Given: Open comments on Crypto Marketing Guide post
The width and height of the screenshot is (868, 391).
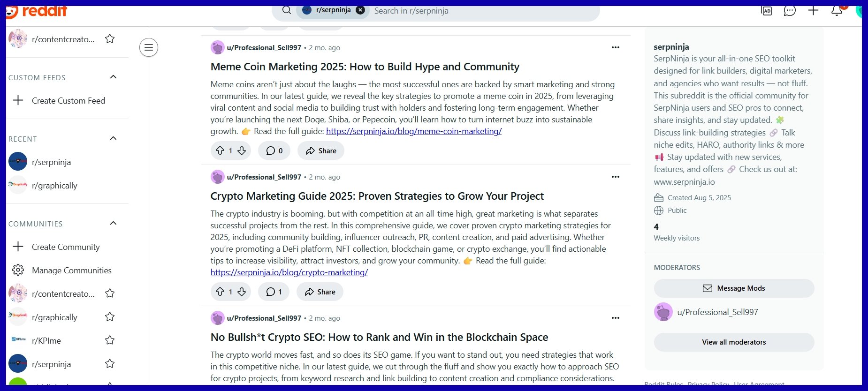Looking at the screenshot, I should 274,292.
